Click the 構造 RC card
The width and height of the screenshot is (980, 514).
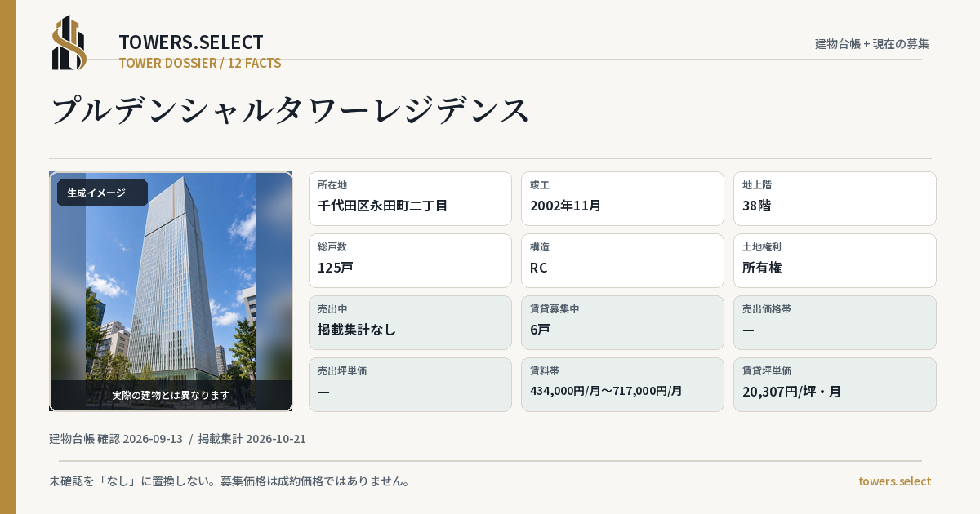click(622, 260)
